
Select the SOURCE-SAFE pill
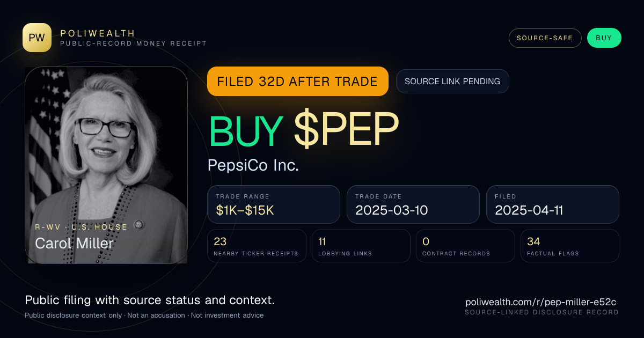point(545,38)
